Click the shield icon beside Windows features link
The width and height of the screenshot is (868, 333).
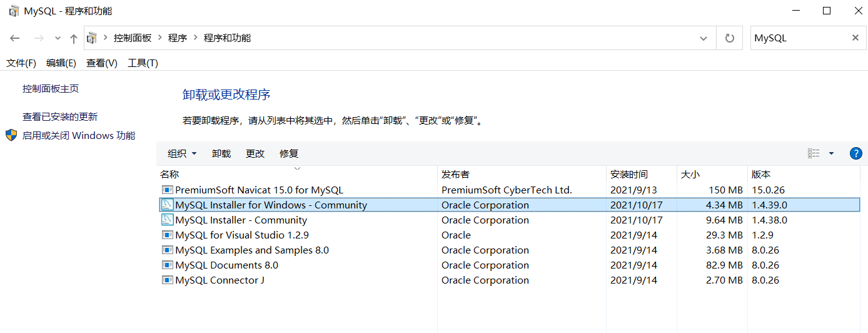[11, 135]
